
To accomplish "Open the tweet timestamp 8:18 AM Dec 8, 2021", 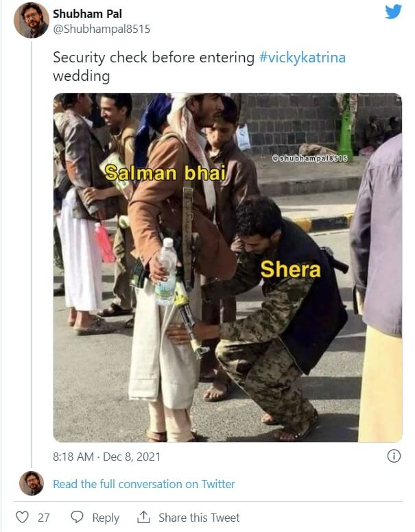I will pyautogui.click(x=106, y=457).
